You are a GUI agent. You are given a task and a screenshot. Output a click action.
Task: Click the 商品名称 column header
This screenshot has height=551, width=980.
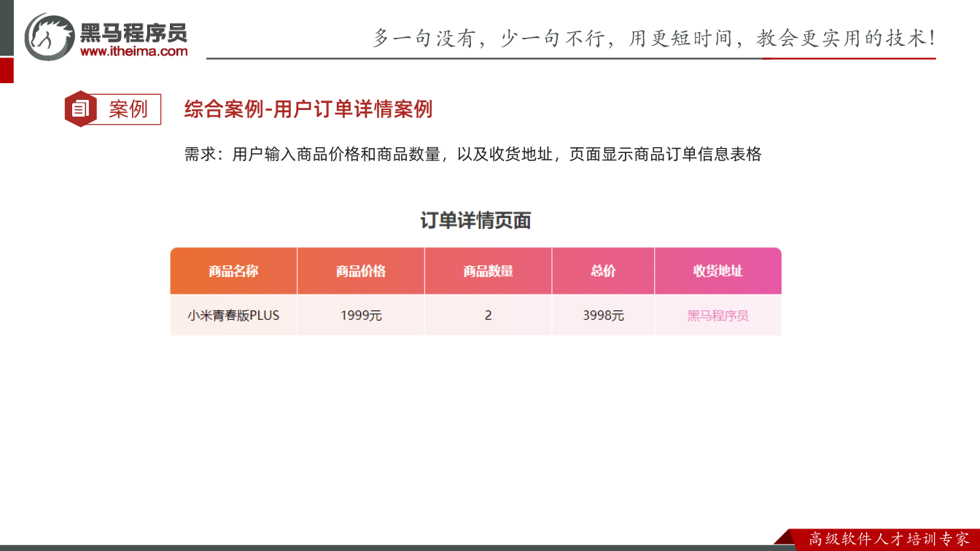233,271
